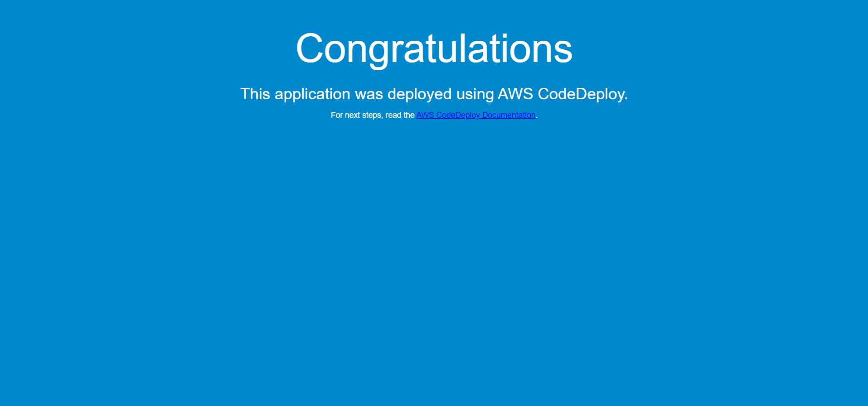Click 'This application was deployed using AWS CodeDeploy.' text
Viewport: 868px width, 406px height.
point(434,94)
